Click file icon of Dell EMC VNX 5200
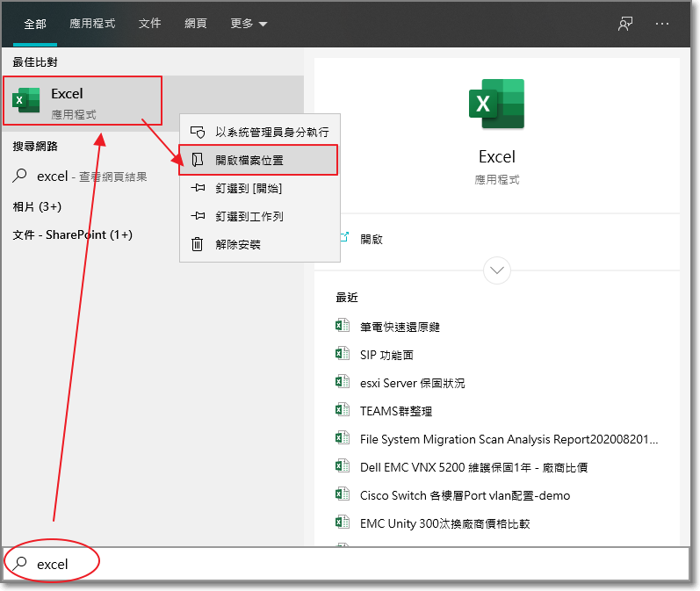700x591 pixels. pos(343,466)
